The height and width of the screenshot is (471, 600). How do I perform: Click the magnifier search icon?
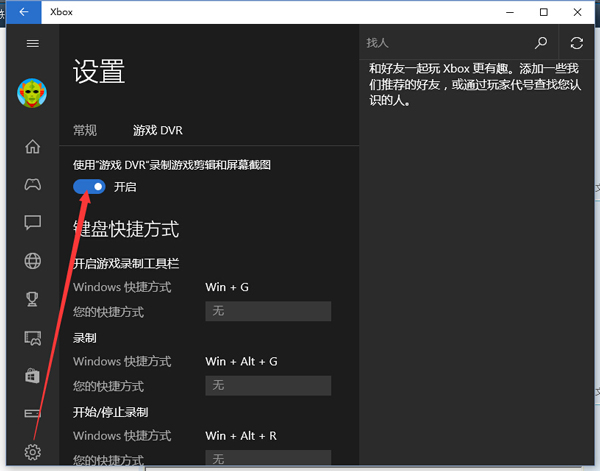[541, 43]
